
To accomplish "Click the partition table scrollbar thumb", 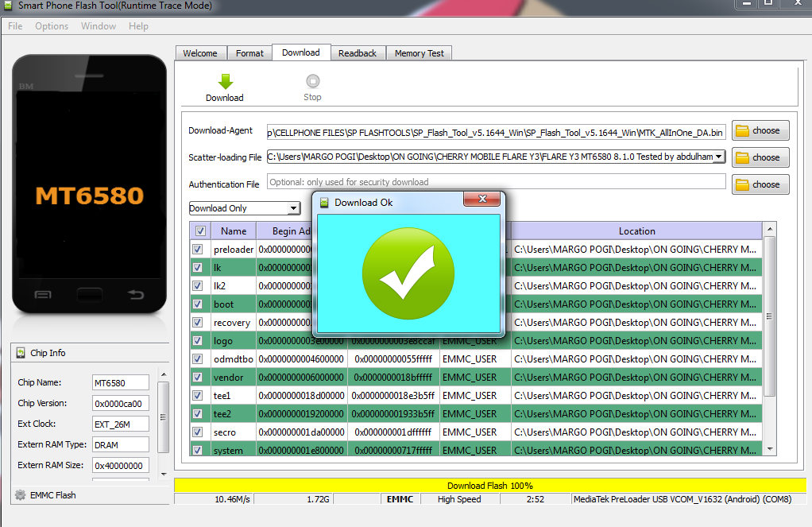I will pyautogui.click(x=770, y=316).
